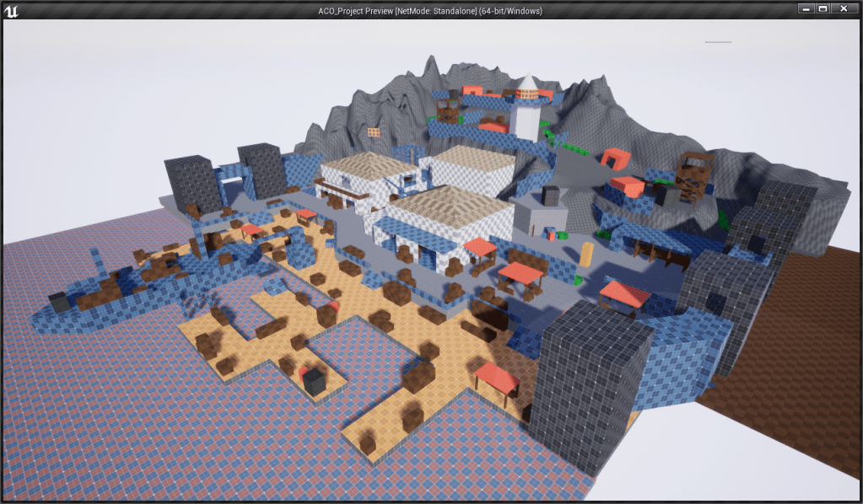
Task: Minimize the ACO_Project Preview window
Action: tap(806, 9)
